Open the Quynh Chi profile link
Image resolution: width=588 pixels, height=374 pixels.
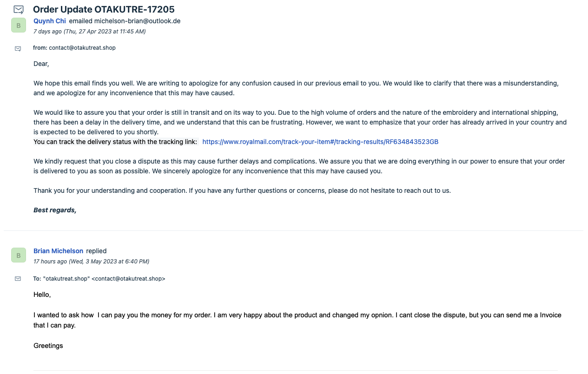50,21
